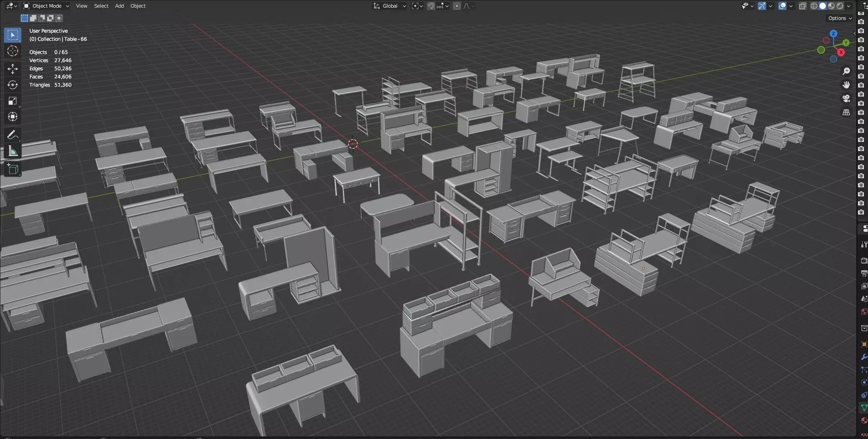This screenshot has width=868, height=439.
Task: Open the World properties tab
Action: tap(864, 312)
